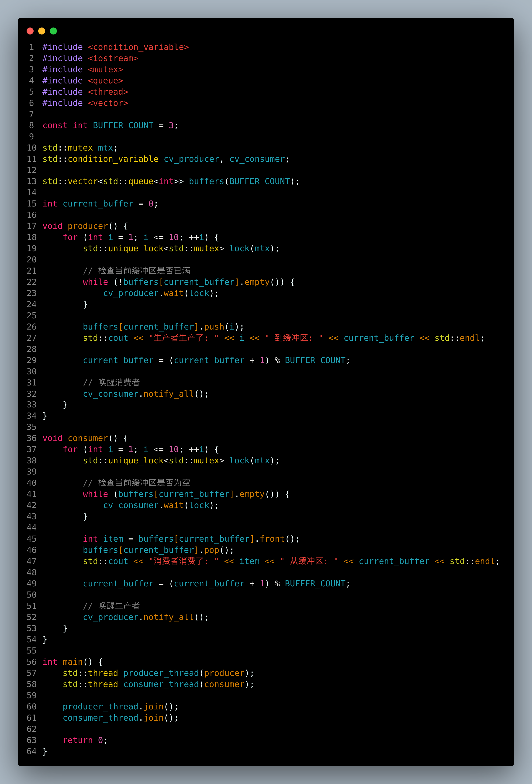
Task: Click 'consumer_thread' declaration on line 58
Action: pyautogui.click(x=161, y=684)
